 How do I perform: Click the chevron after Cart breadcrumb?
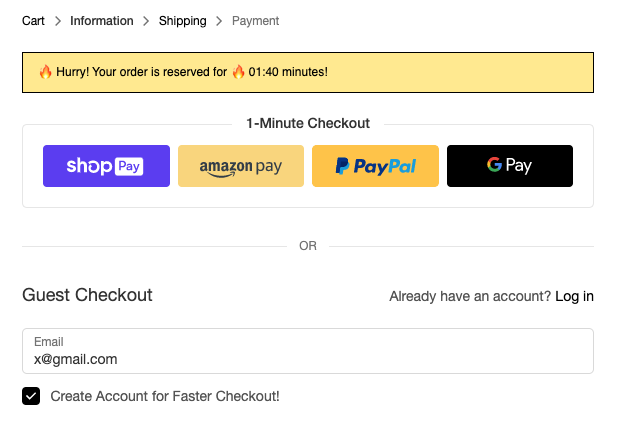[x=58, y=21]
